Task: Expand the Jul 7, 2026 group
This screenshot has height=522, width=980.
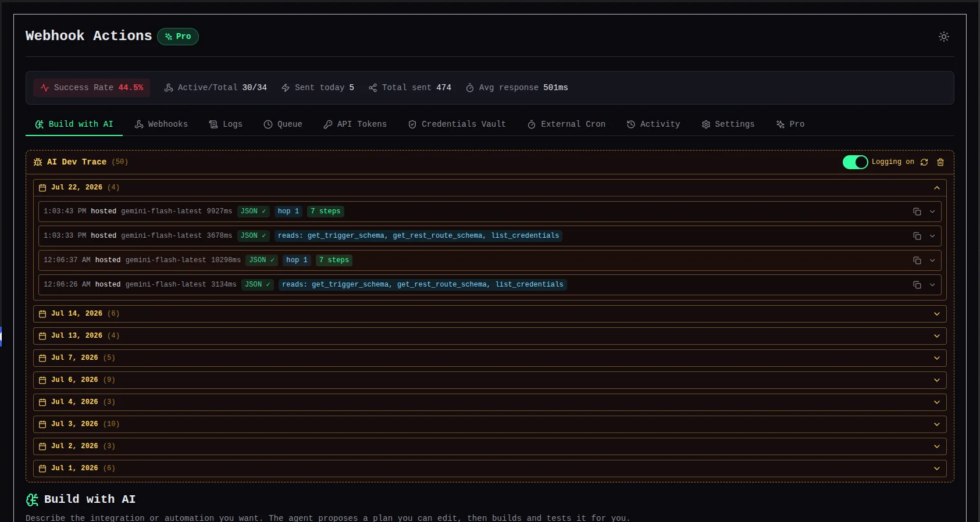Action: coord(490,358)
